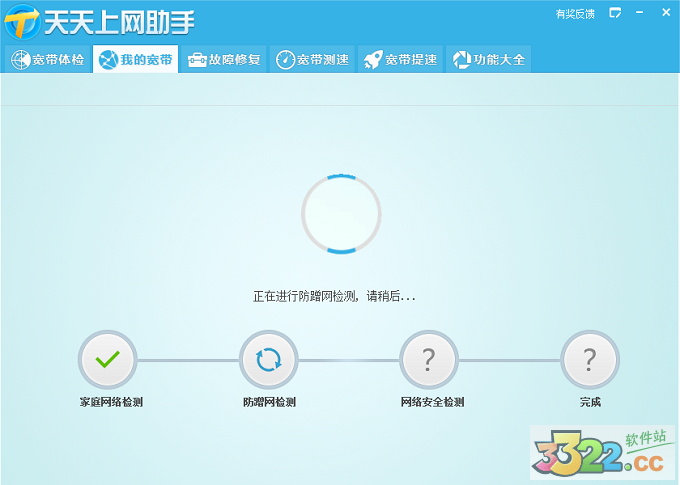
Task: Click the 家庭网络检测 label
Action: click(111, 402)
